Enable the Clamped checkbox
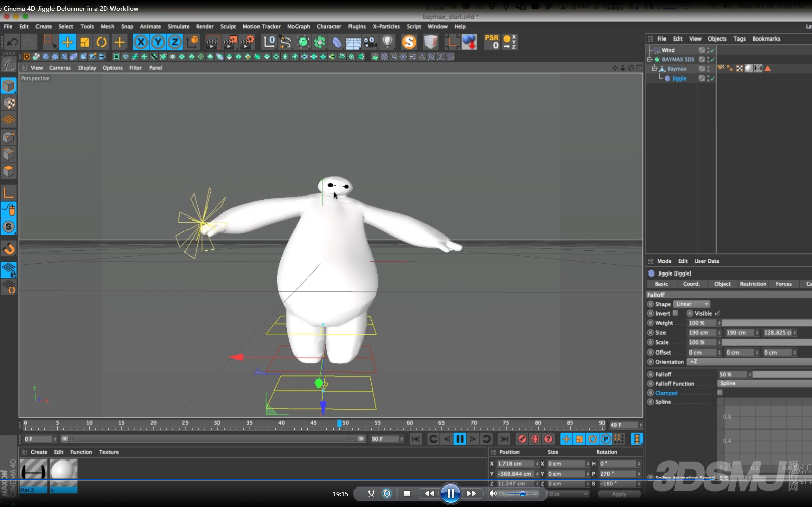812x507 pixels. [x=720, y=393]
